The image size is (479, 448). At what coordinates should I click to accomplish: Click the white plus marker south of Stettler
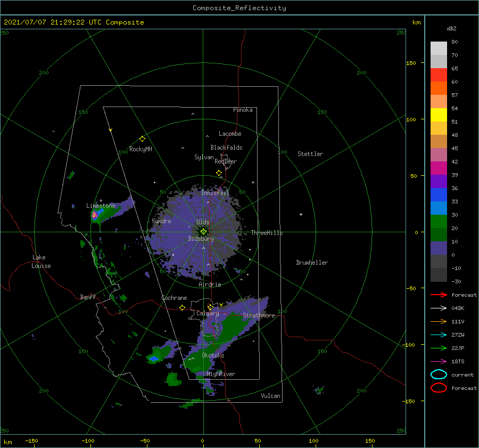tap(301, 214)
